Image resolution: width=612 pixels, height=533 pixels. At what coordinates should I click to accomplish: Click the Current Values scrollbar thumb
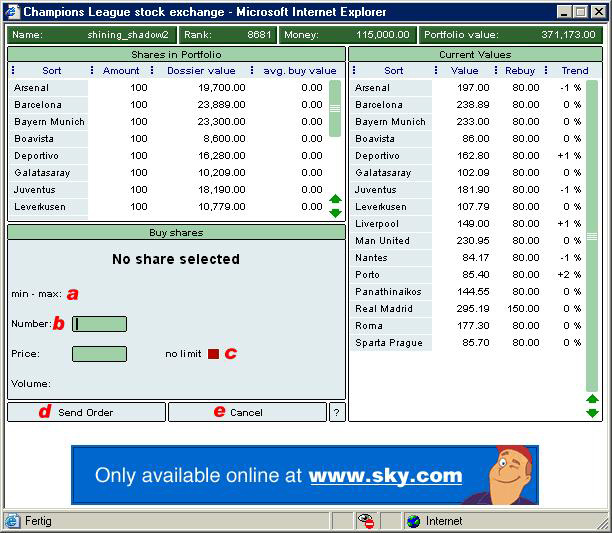[x=592, y=236]
